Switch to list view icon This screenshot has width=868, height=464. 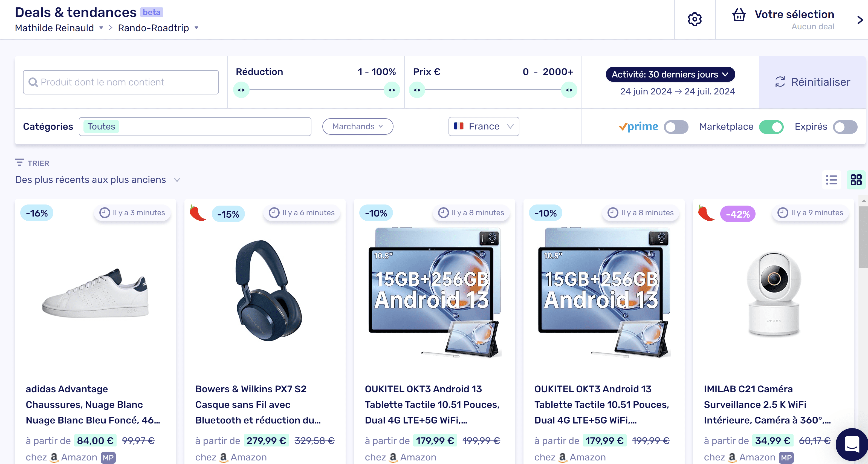coord(831,180)
